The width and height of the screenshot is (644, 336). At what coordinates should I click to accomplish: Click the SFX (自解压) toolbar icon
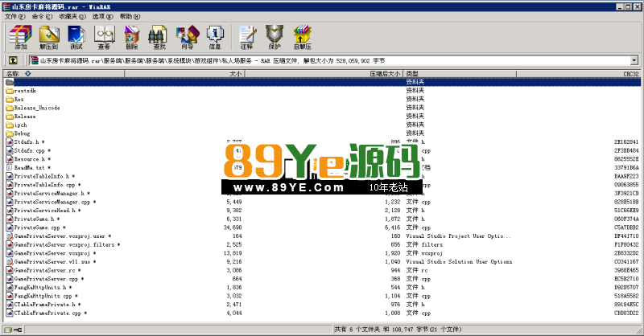click(x=303, y=37)
